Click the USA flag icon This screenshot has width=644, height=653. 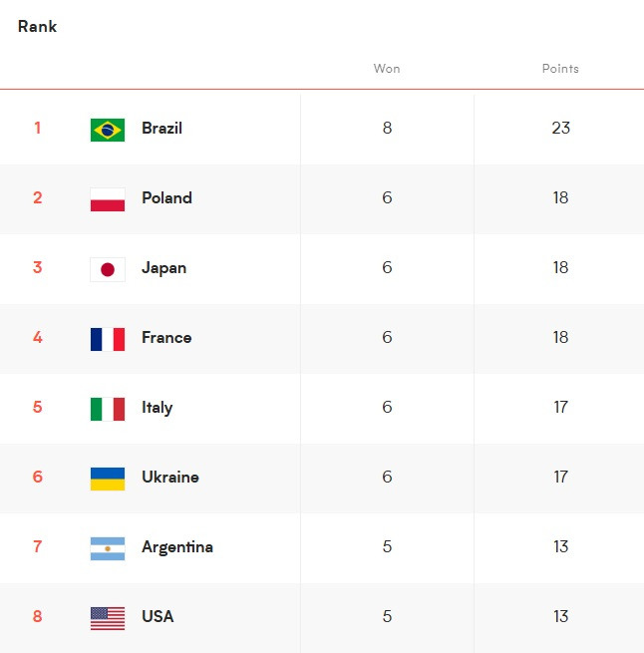coord(108,617)
